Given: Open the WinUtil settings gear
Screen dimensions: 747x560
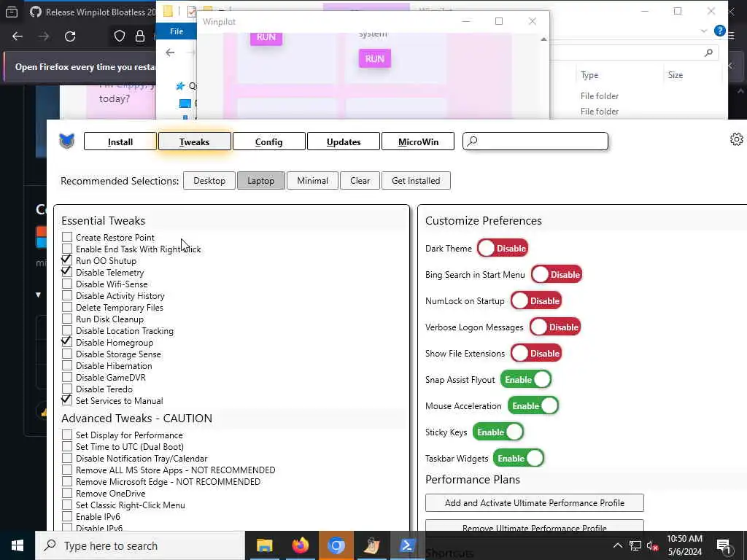Looking at the screenshot, I should [x=736, y=139].
